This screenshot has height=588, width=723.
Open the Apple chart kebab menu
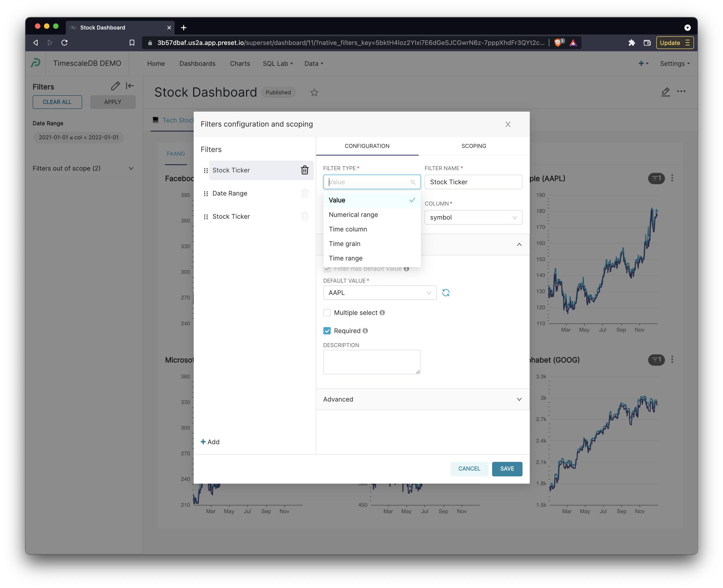(x=673, y=178)
